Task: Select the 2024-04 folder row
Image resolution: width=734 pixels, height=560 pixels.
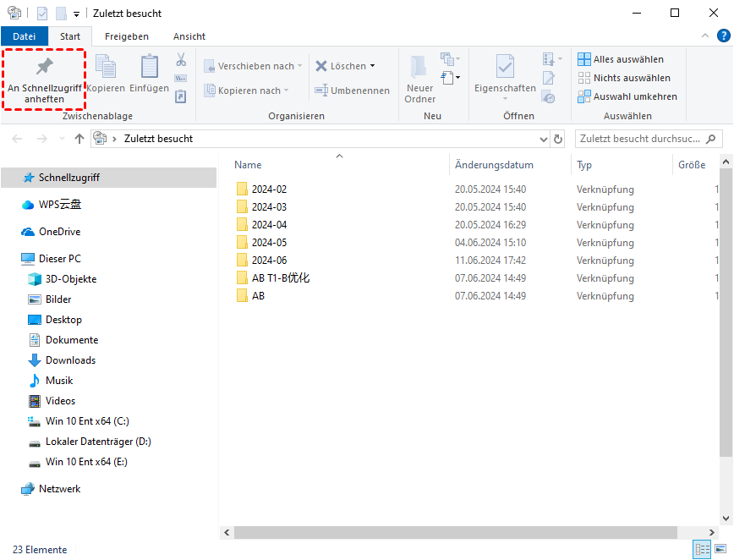Action: point(477,225)
